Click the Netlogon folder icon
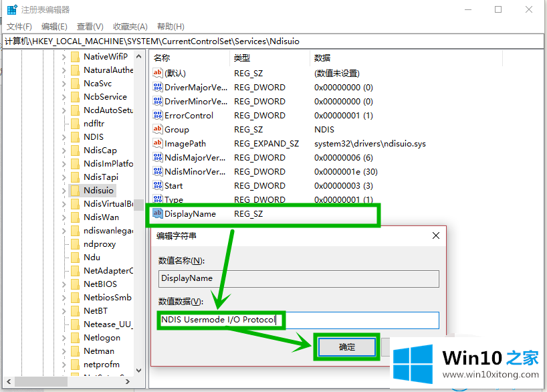Viewport: 547px width, 392px height. click(75, 338)
